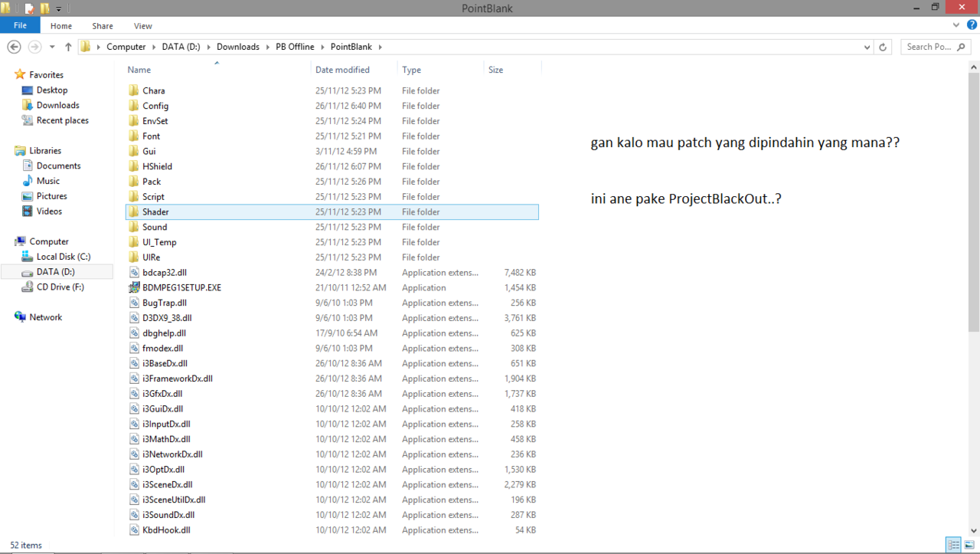The width and height of the screenshot is (980, 554).
Task: Select the Chara folder icon
Action: 134,90
